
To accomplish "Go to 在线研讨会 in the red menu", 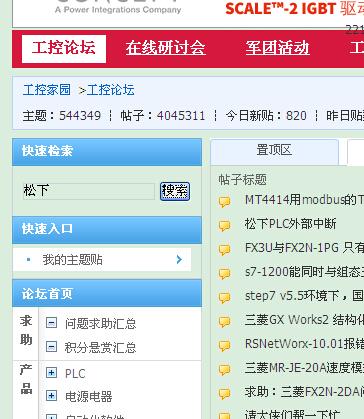I will click(165, 48).
